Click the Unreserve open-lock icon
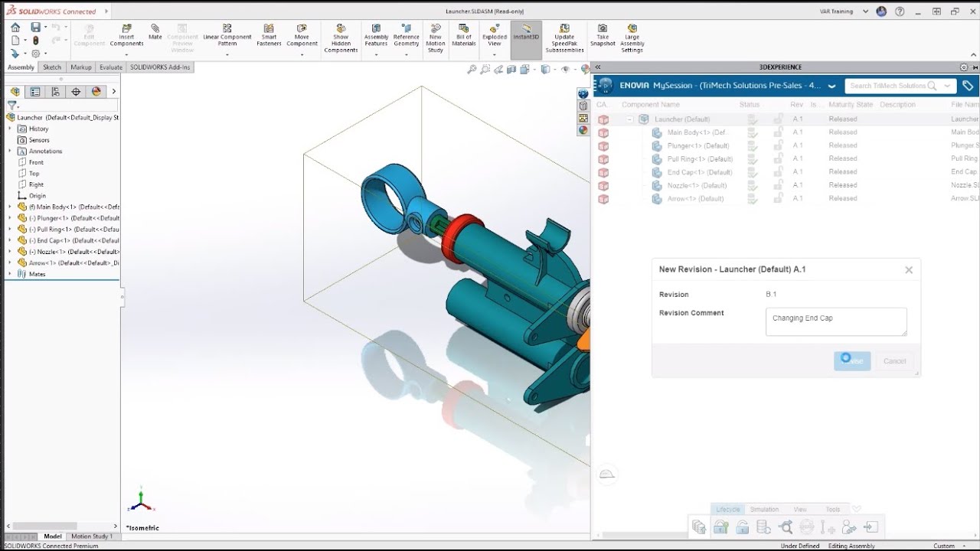Viewport: 980px width, 551px height. tap(742, 527)
